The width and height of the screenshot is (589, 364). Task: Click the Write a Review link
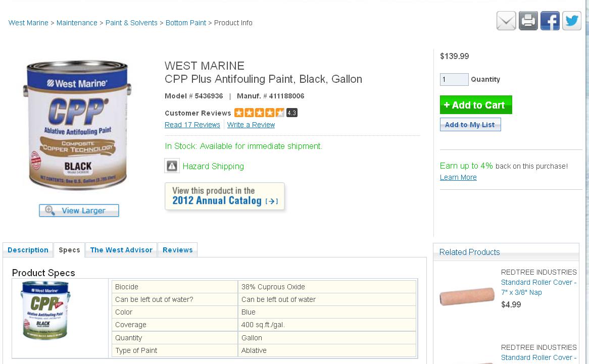[x=251, y=125]
